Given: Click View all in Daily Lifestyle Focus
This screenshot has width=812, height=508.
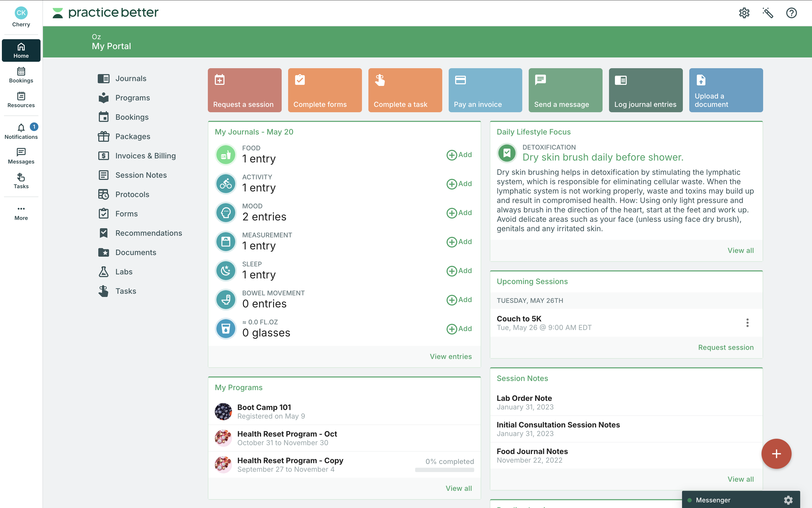Looking at the screenshot, I should tap(741, 250).
